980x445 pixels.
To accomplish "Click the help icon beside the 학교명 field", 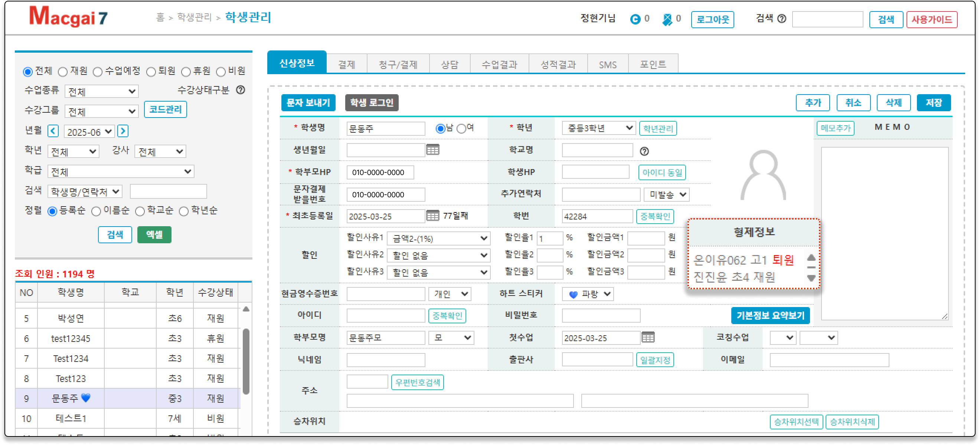I will [x=644, y=151].
